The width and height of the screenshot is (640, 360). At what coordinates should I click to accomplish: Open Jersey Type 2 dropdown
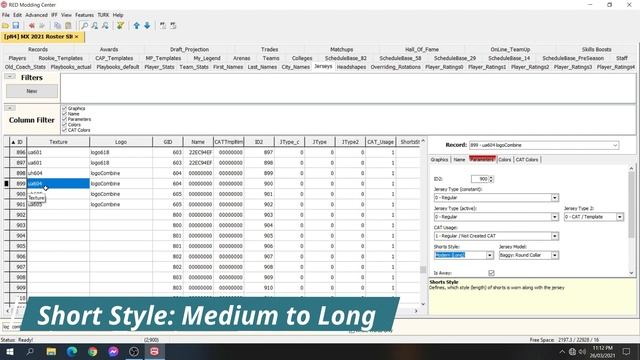tap(620, 217)
